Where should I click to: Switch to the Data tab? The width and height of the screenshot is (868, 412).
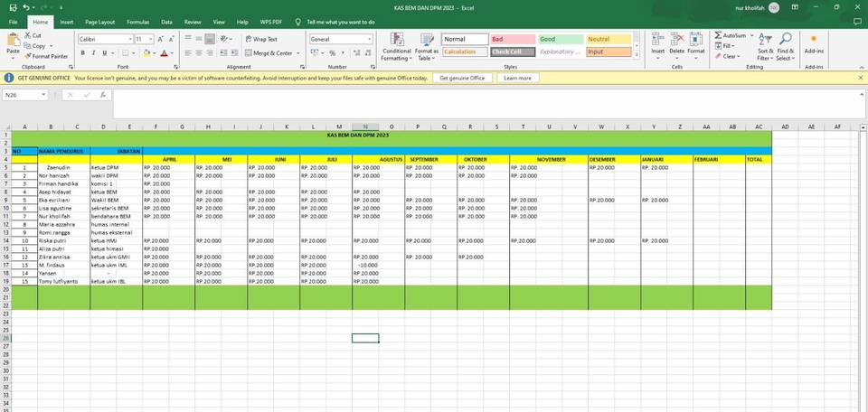(166, 22)
